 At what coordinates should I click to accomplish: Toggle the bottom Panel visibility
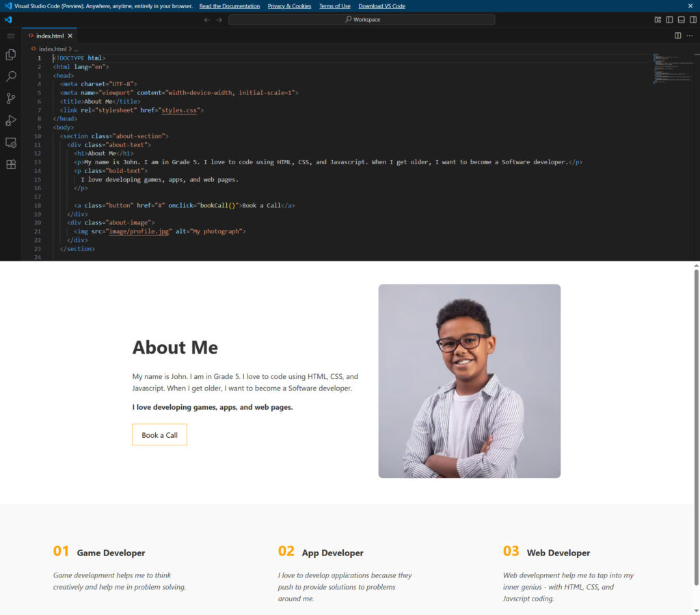[x=681, y=20]
